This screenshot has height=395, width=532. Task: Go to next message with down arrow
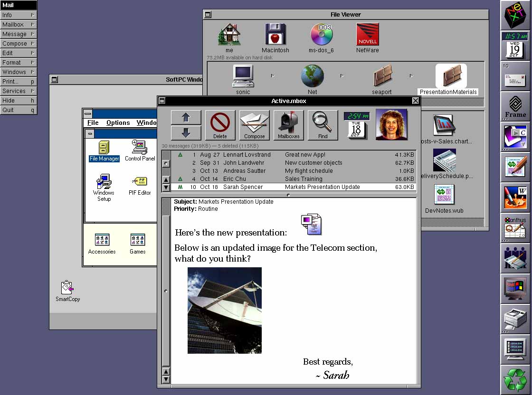click(x=186, y=132)
